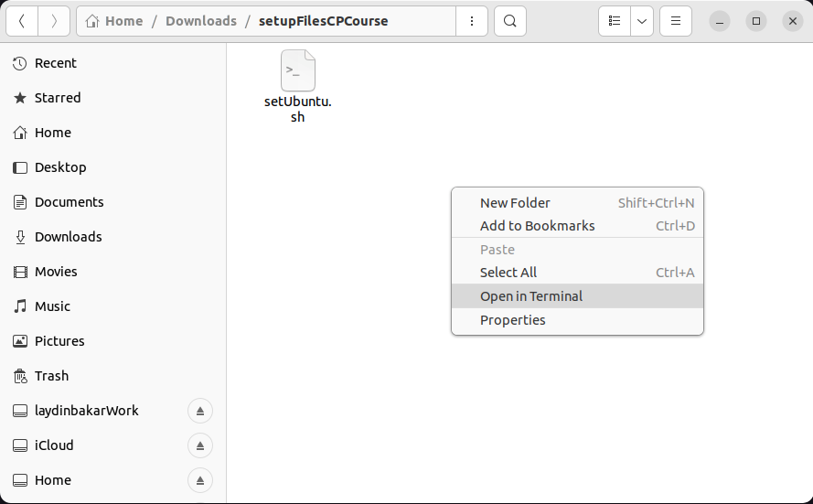Click Add to Bookmarks menu entry
The height and width of the screenshot is (504, 813).
click(537, 226)
